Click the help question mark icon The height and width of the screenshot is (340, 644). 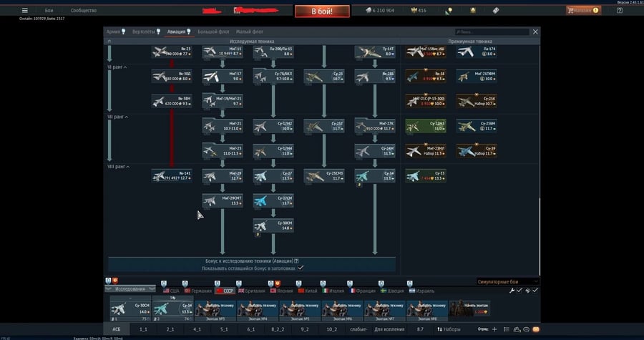pos(620,11)
